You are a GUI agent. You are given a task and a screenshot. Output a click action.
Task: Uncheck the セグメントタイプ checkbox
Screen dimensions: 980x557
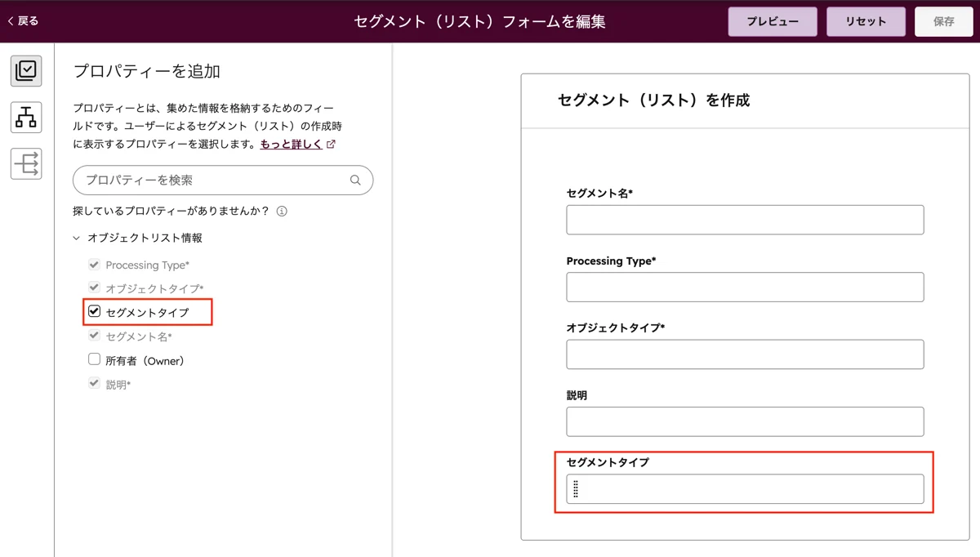pos(95,311)
